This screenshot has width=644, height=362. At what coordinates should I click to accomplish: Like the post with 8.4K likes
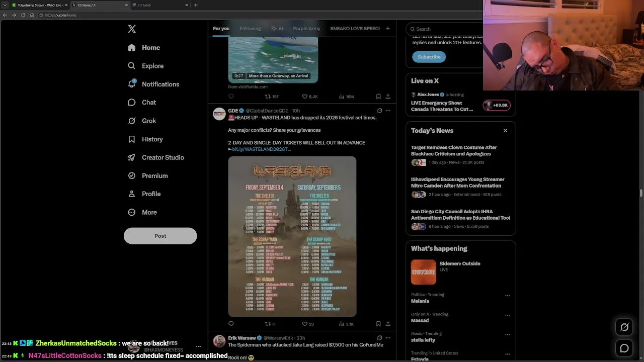[x=310, y=97]
